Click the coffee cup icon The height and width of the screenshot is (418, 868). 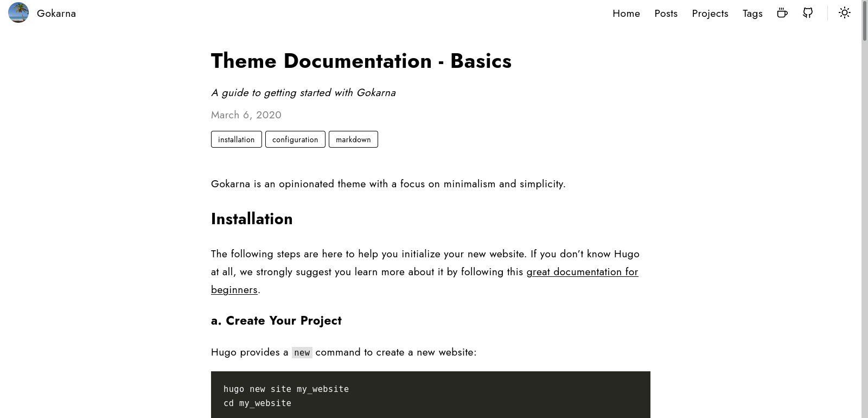[x=782, y=13]
